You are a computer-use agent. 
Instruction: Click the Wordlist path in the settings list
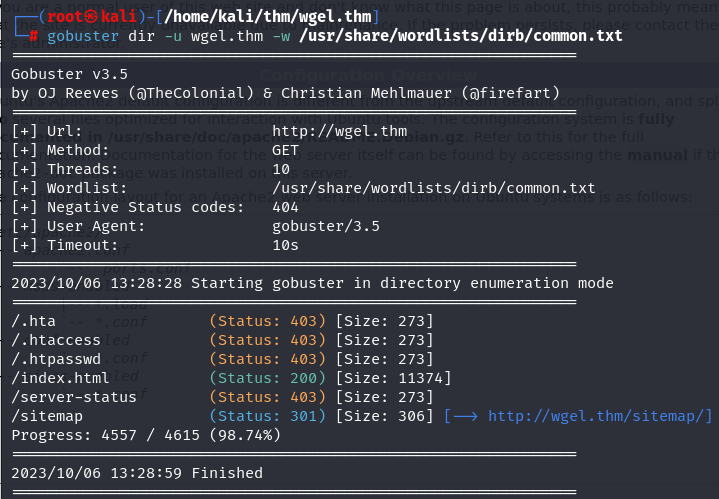point(433,188)
